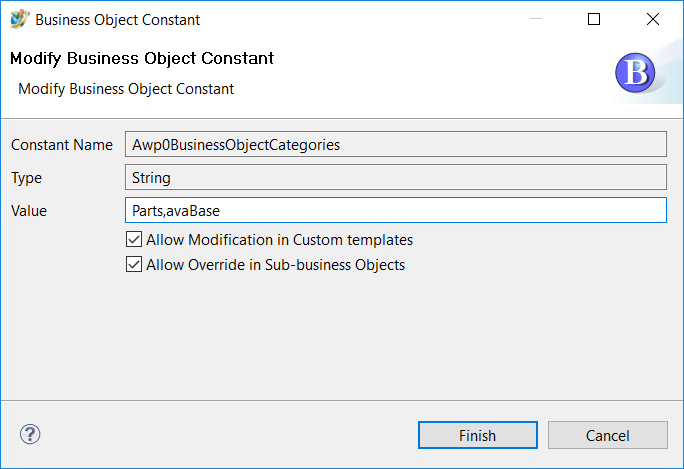Select the read-only Type field showing String

coord(395,178)
